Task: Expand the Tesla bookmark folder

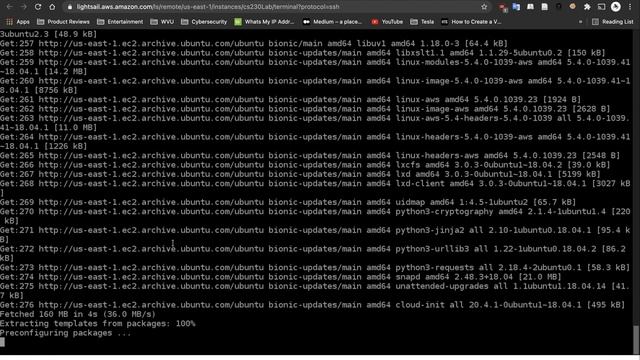Action: click(x=422, y=22)
